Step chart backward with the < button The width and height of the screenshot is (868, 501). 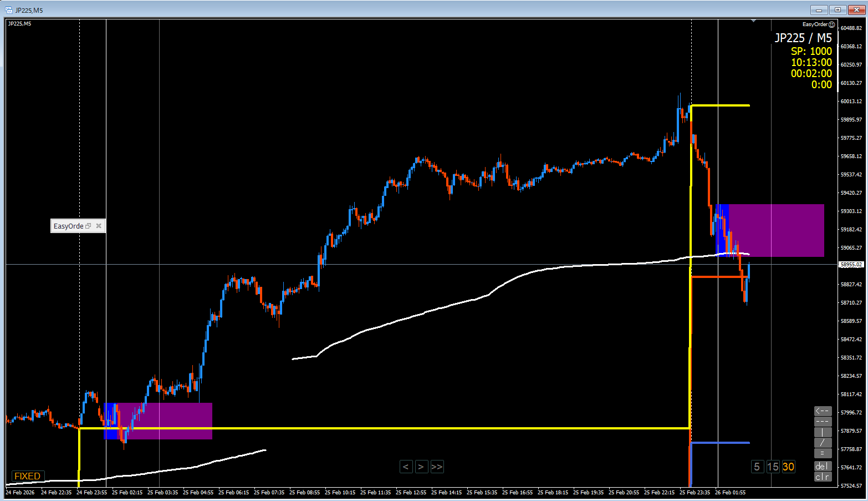click(x=406, y=467)
